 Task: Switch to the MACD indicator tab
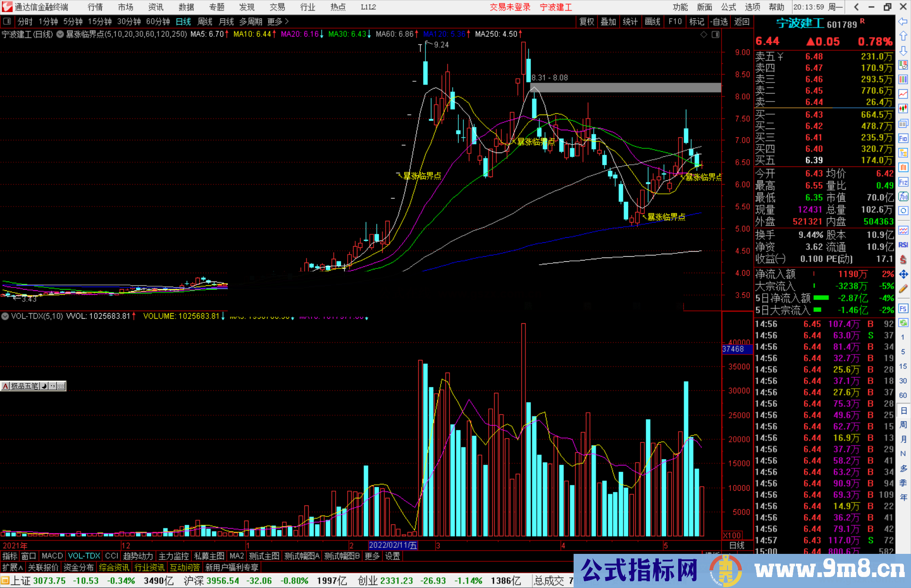[52, 556]
